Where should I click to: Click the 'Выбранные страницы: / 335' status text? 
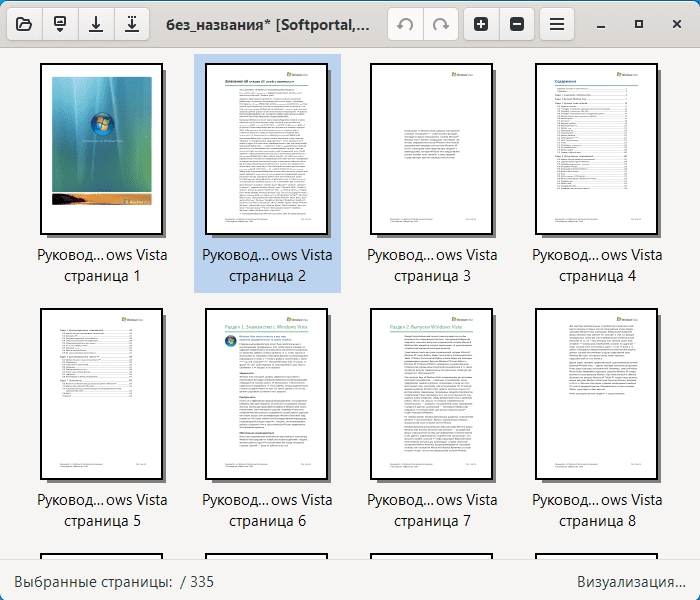pyautogui.click(x=114, y=582)
